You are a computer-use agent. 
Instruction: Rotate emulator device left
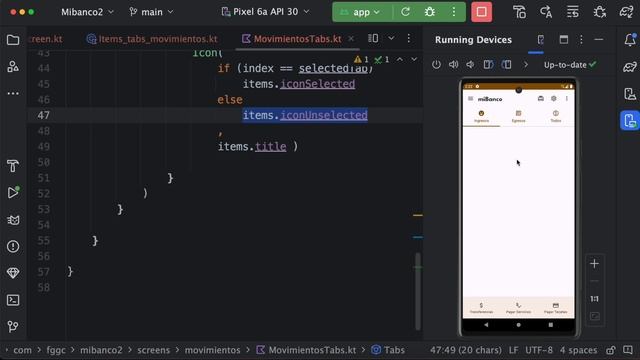click(488, 64)
